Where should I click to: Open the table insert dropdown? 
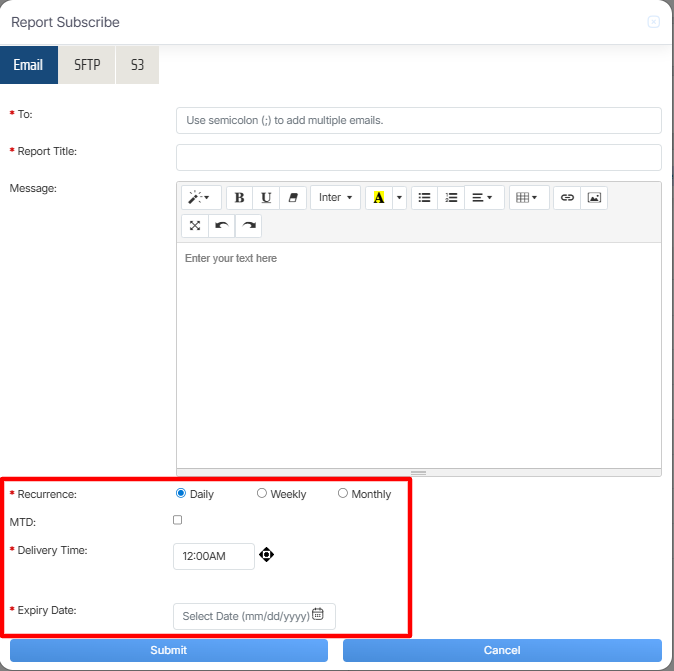tap(527, 198)
